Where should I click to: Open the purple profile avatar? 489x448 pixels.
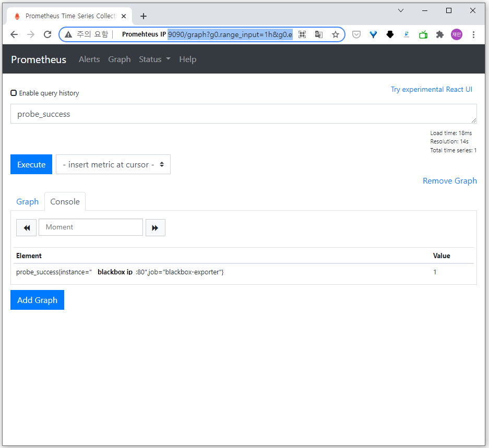pyautogui.click(x=457, y=34)
